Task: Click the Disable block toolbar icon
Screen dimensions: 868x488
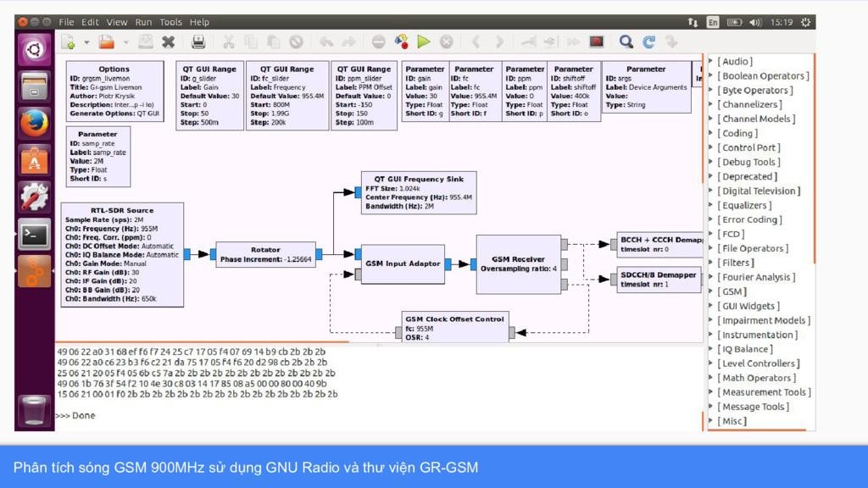Action: pos(550,42)
